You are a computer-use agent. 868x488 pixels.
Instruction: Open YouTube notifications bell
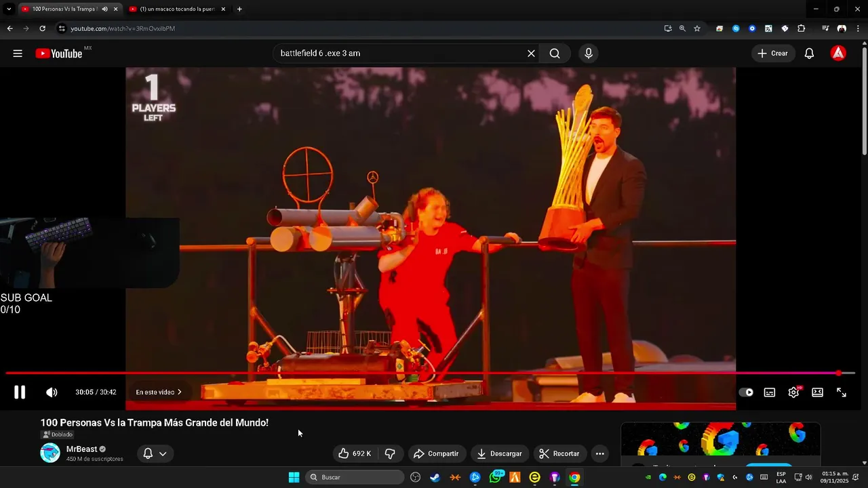tap(809, 54)
